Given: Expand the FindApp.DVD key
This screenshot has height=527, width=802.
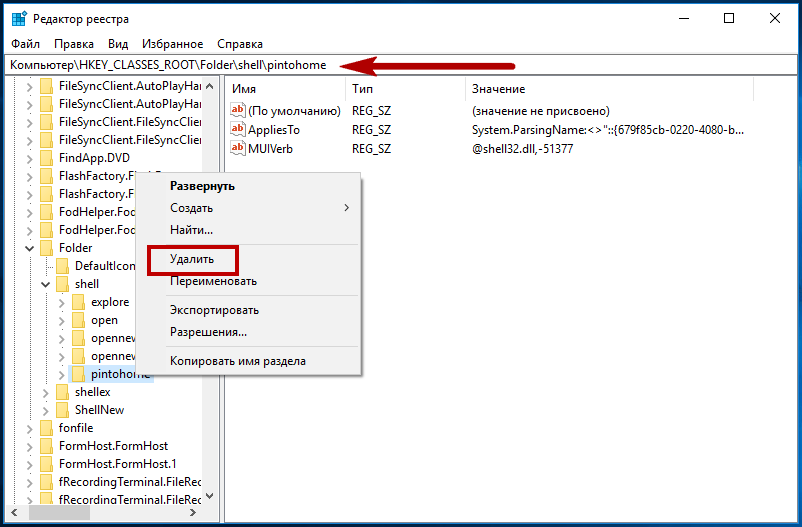Looking at the screenshot, I should pyautogui.click(x=30, y=159).
